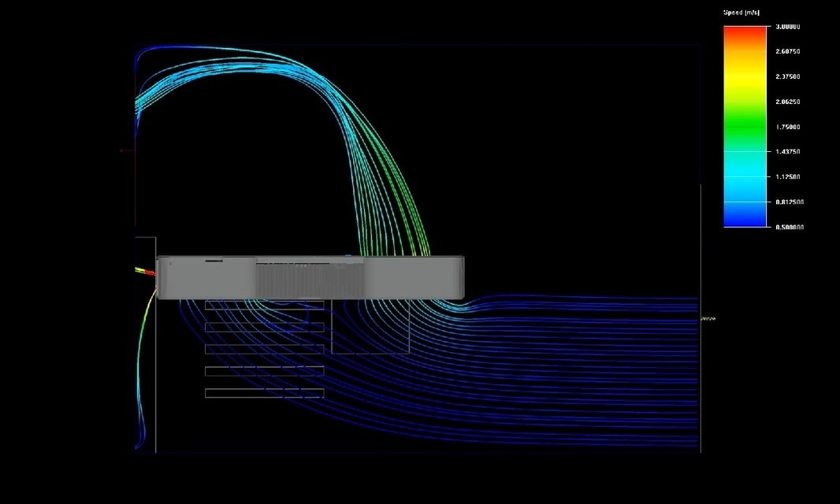The height and width of the screenshot is (504, 840).
Task: Click the 1.75000 legend value
Action: click(787, 127)
